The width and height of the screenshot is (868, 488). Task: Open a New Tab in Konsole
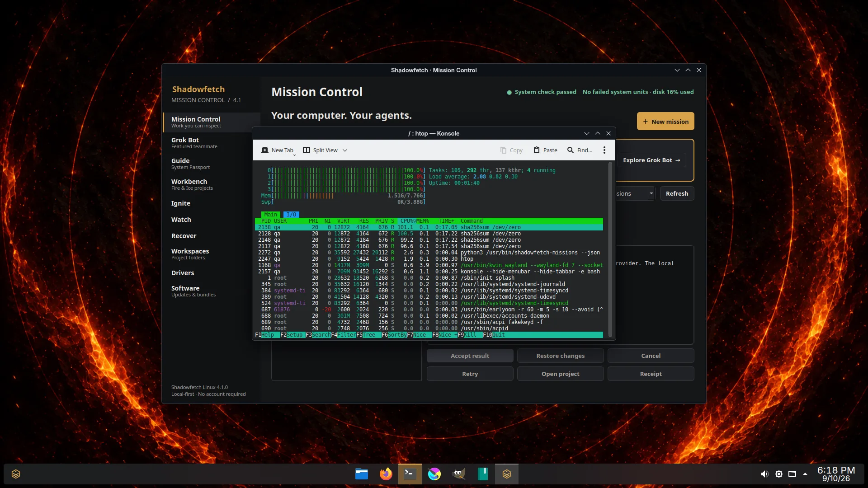tap(278, 150)
